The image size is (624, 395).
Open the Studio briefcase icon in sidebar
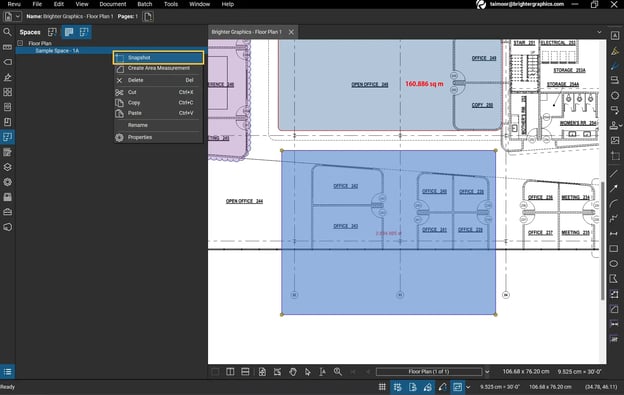coord(7,212)
